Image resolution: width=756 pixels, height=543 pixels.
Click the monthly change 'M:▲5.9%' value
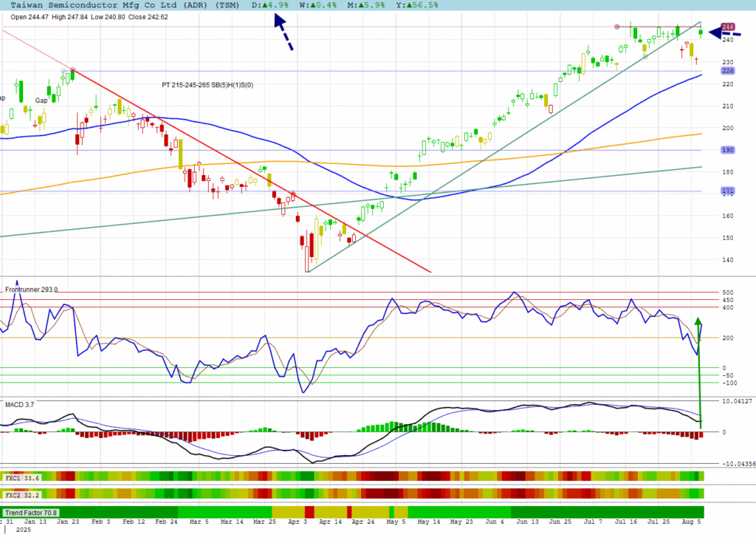tap(366, 5)
